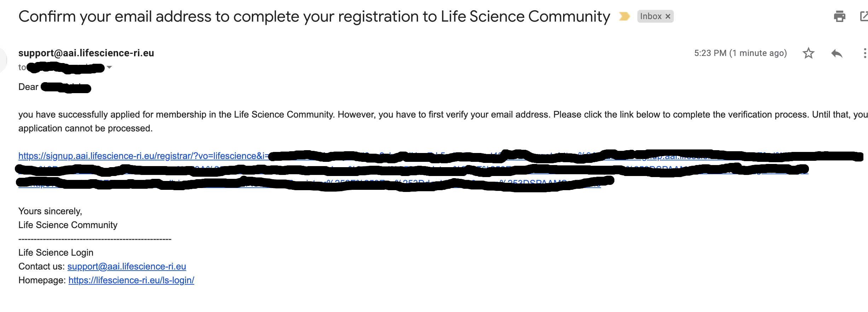Viewport: 868px width, 312px height.
Task: Open the signup.aai.lifescience-ri.eu verification link
Action: click(x=143, y=156)
